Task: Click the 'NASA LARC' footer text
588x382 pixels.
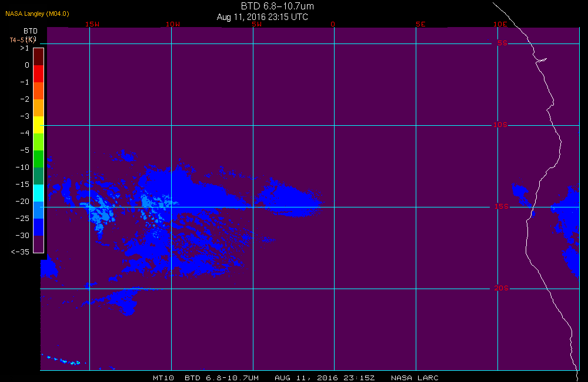Action: click(415, 378)
